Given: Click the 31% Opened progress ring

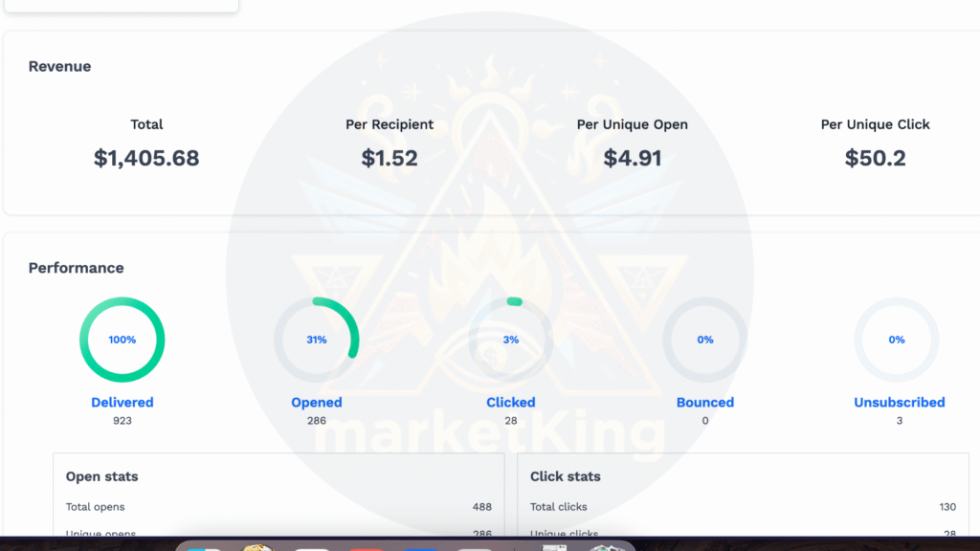Looking at the screenshot, I should 316,340.
